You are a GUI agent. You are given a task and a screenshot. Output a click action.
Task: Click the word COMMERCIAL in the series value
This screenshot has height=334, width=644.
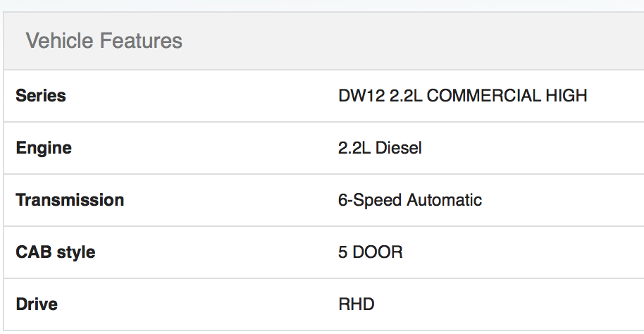click(x=484, y=96)
